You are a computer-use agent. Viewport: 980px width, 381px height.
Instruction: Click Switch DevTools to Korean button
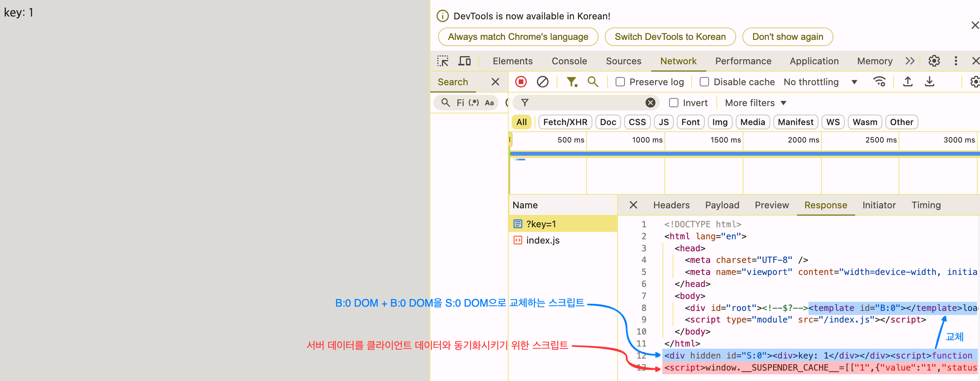pyautogui.click(x=670, y=37)
